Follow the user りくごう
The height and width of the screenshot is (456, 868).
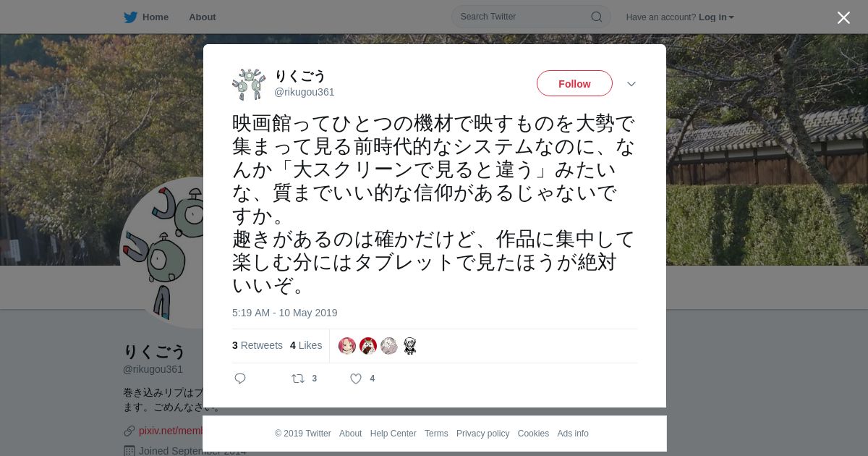(574, 83)
